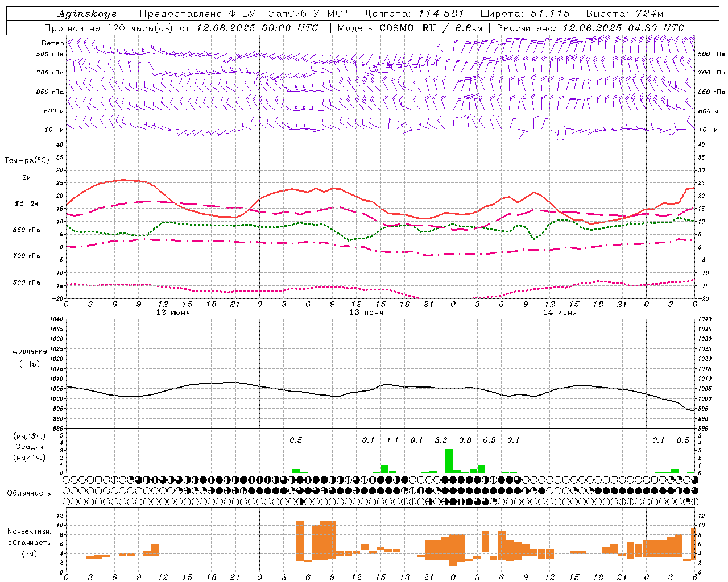
Task: Click the "Td 2м" dew point legend entry
Action: point(26,203)
